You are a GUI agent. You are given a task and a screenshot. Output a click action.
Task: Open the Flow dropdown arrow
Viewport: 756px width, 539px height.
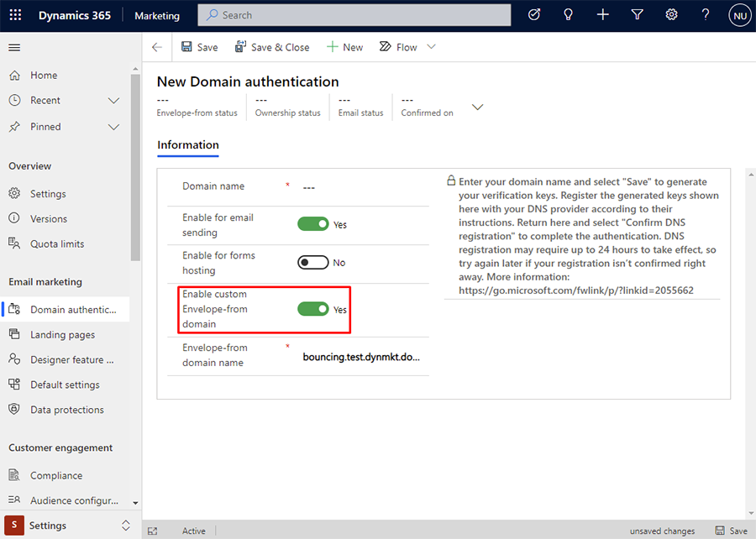432,47
